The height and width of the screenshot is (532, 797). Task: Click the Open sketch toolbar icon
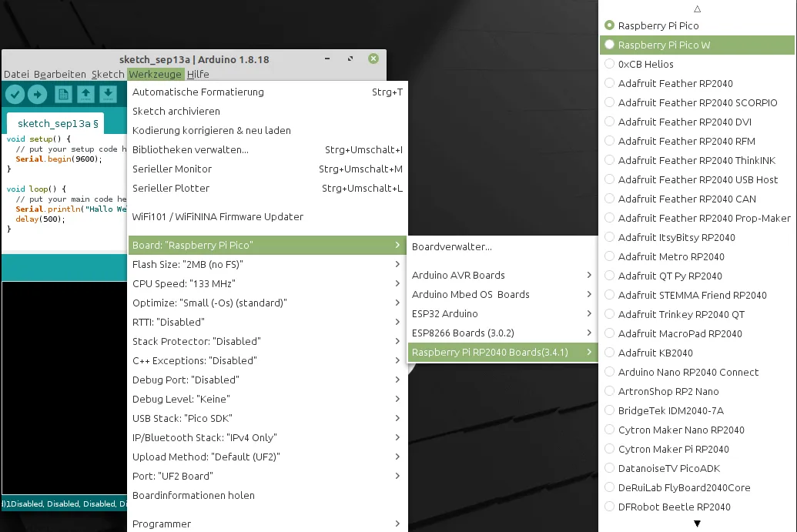tap(85, 95)
